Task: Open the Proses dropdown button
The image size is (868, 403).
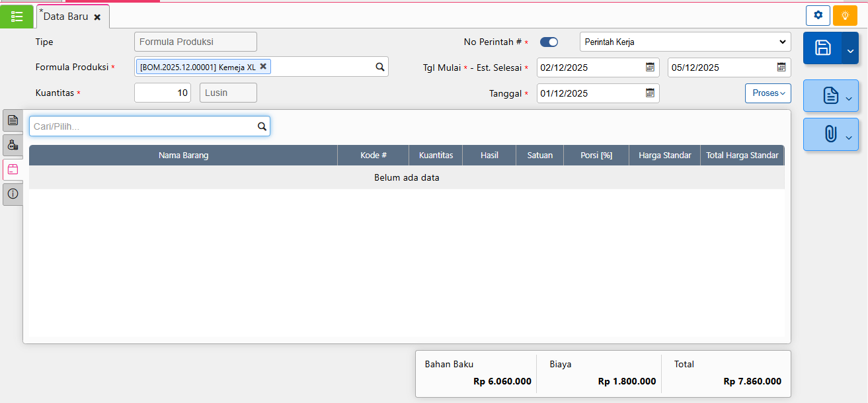Action: point(768,93)
